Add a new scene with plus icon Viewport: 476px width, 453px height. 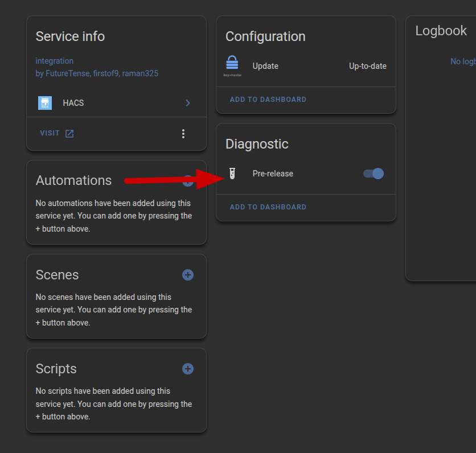(x=188, y=275)
